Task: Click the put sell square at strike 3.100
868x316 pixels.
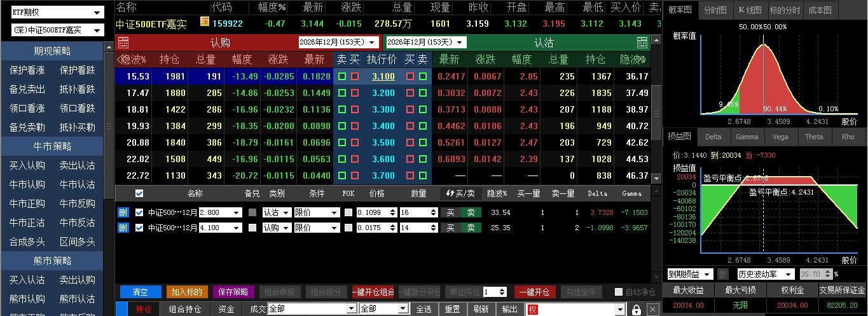Action: click(422, 76)
